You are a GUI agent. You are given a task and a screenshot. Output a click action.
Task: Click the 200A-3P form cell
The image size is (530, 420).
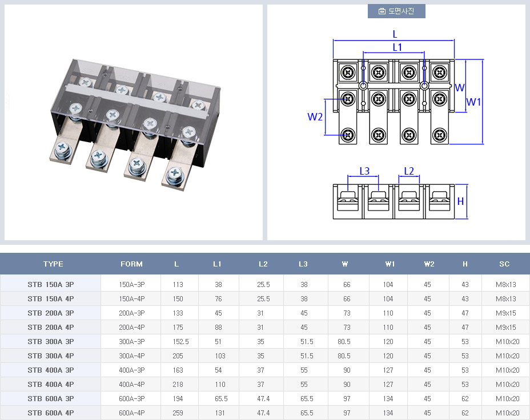click(132, 313)
